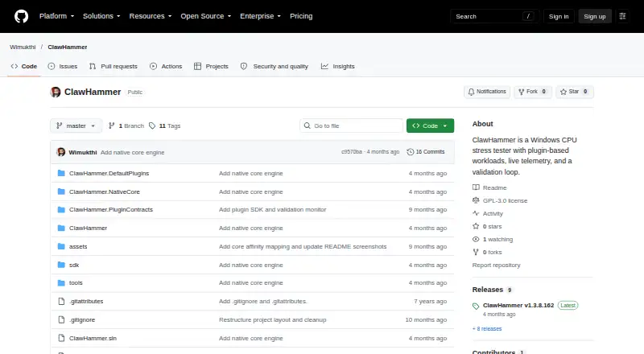This screenshot has height=354, width=644.
Task: Click the Notifications bell button
Action: [487, 92]
